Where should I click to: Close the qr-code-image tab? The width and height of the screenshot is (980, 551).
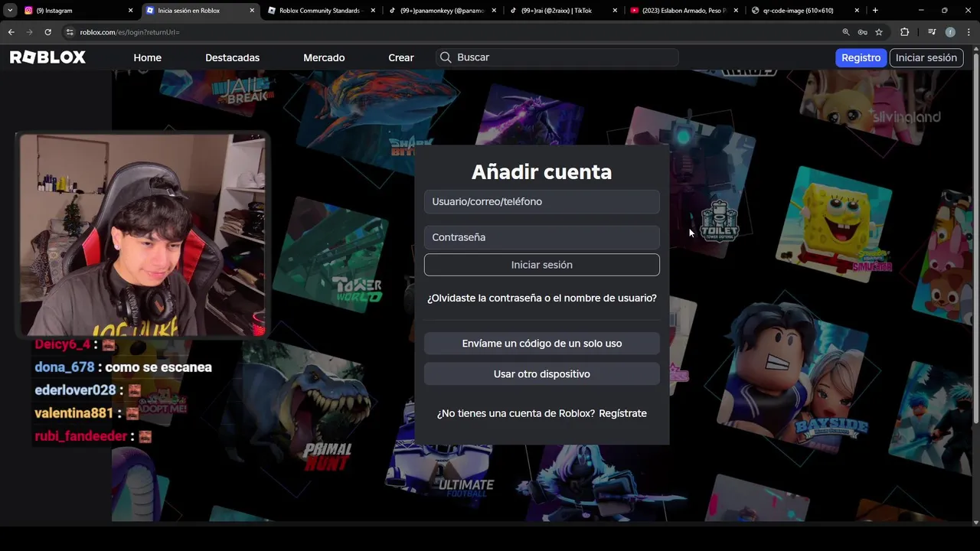click(x=857, y=11)
